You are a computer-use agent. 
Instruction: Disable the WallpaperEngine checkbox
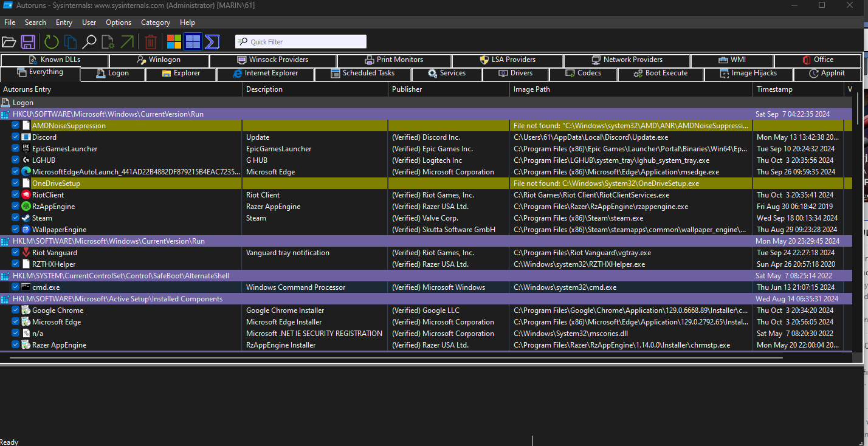point(16,230)
